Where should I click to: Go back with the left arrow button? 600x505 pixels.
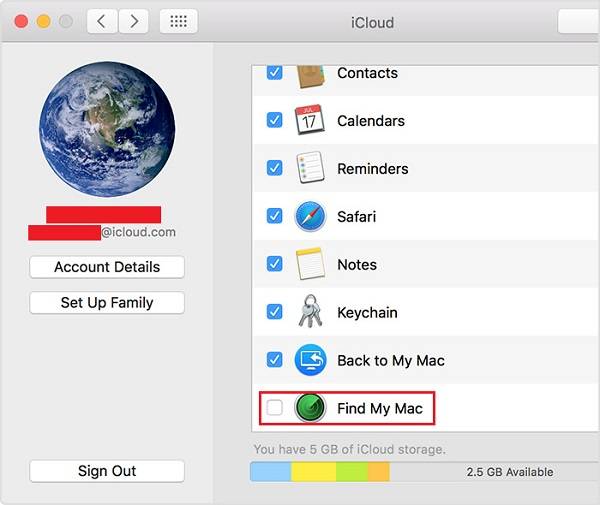coord(102,21)
